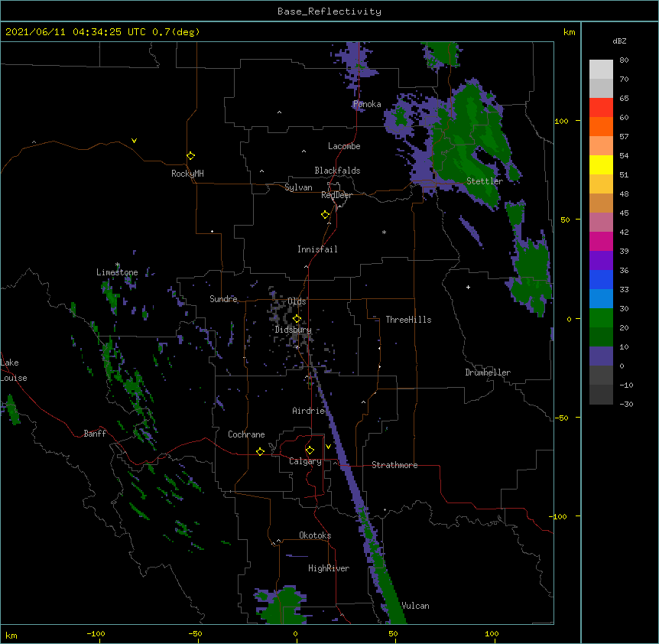Click the Airdrie city label
The image size is (659, 644).
pos(309,411)
